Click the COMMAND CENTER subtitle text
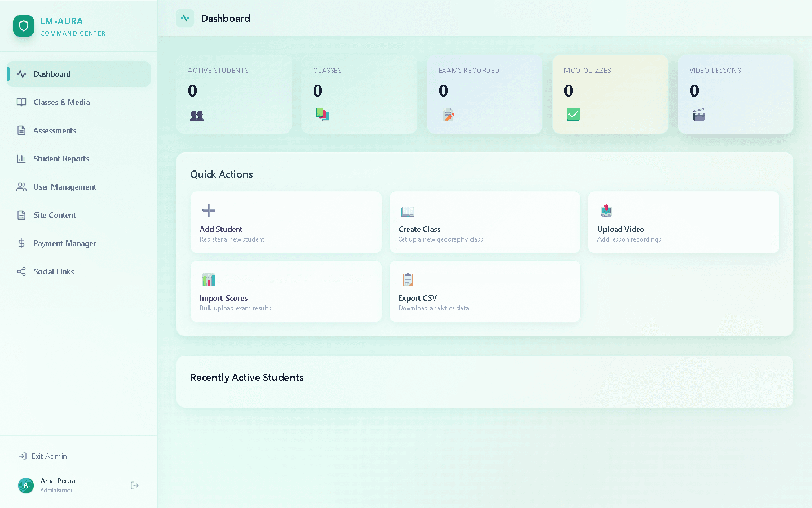The width and height of the screenshot is (812, 508). pyautogui.click(x=73, y=33)
